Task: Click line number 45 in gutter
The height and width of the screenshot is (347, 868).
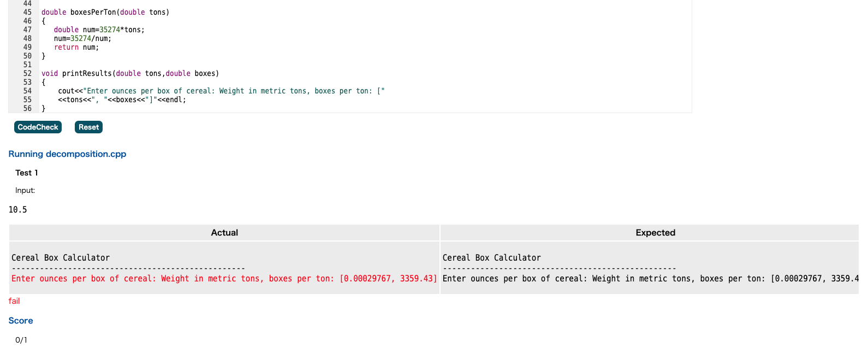Action: point(27,12)
